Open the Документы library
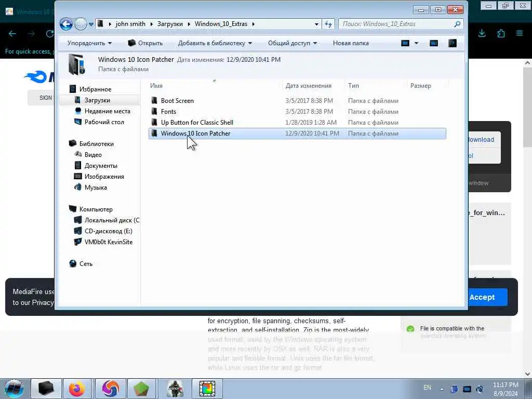Viewport: 532px width, 399px height. click(x=100, y=166)
